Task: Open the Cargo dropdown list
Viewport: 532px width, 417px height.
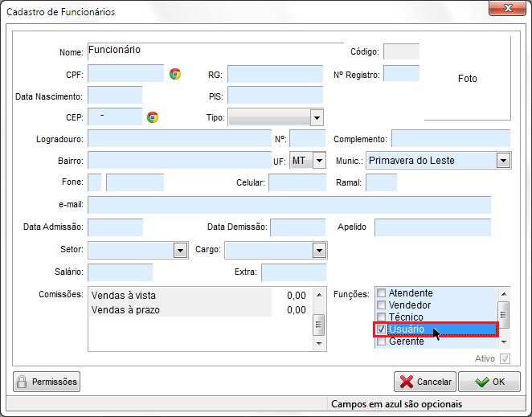Action: pyautogui.click(x=319, y=251)
